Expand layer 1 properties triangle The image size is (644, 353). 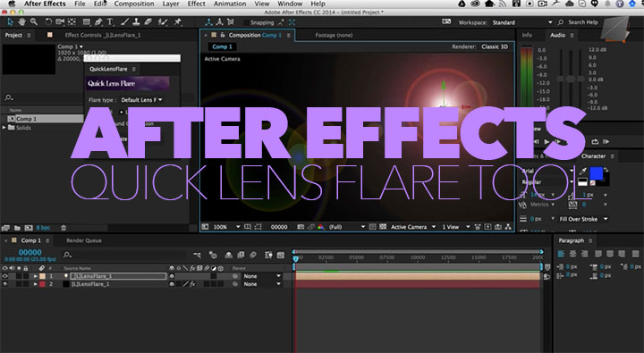35,276
